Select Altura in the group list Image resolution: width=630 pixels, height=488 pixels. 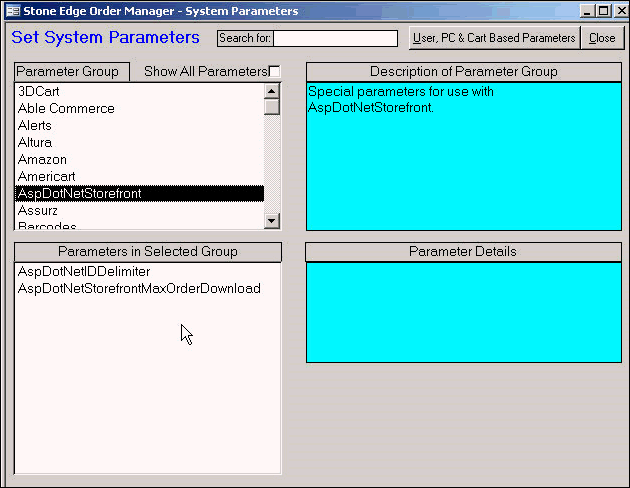point(139,143)
